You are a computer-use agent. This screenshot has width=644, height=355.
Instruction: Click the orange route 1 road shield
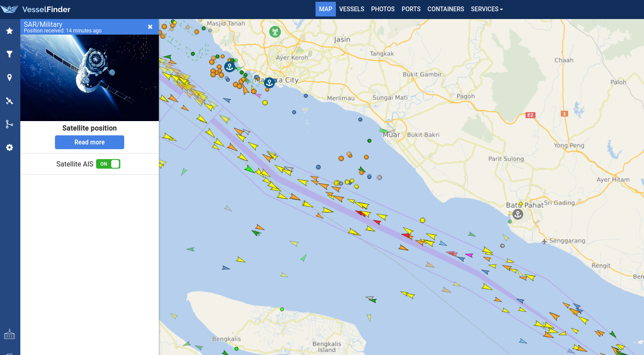[x=564, y=114]
